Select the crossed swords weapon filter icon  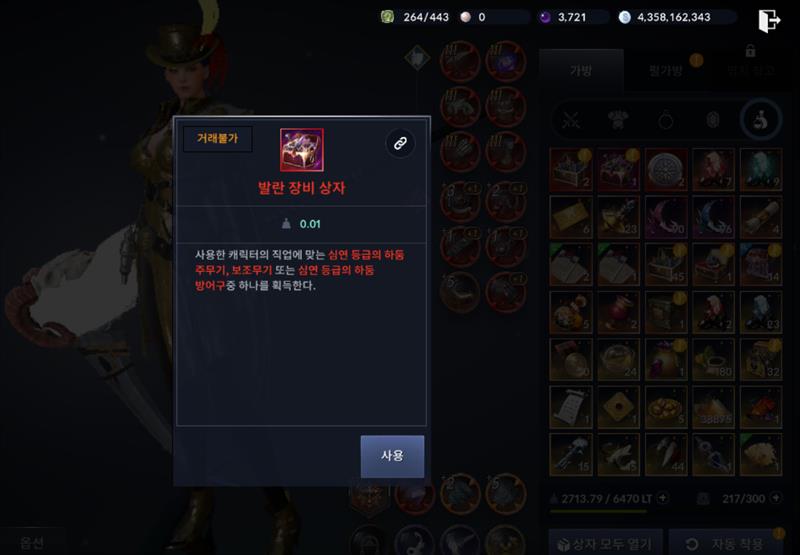tap(571, 120)
